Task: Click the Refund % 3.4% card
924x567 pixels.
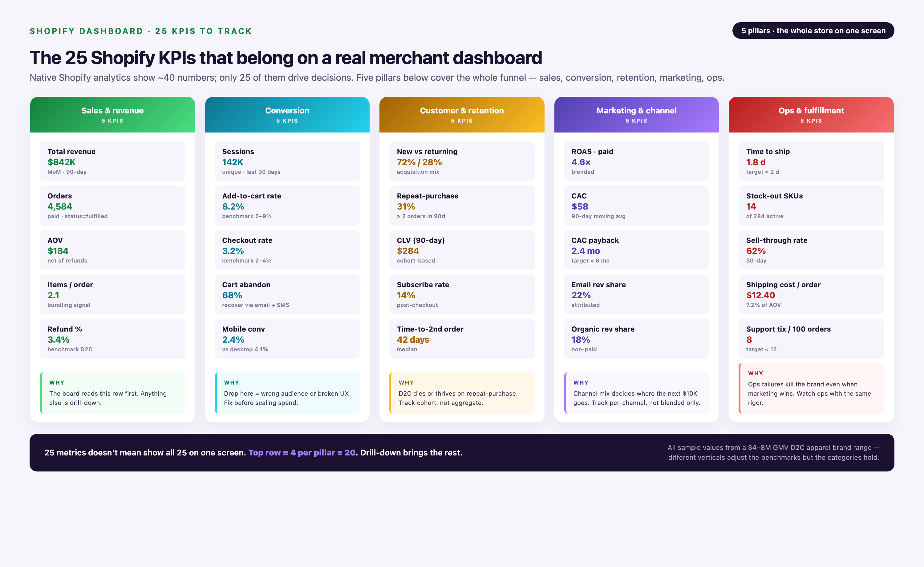Action: pos(112,338)
